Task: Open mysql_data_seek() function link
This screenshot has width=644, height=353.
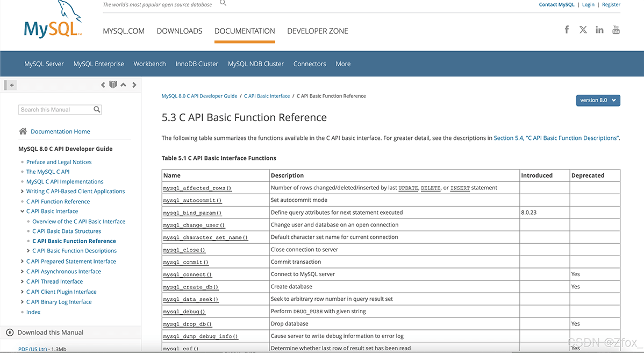Action: [191, 299]
